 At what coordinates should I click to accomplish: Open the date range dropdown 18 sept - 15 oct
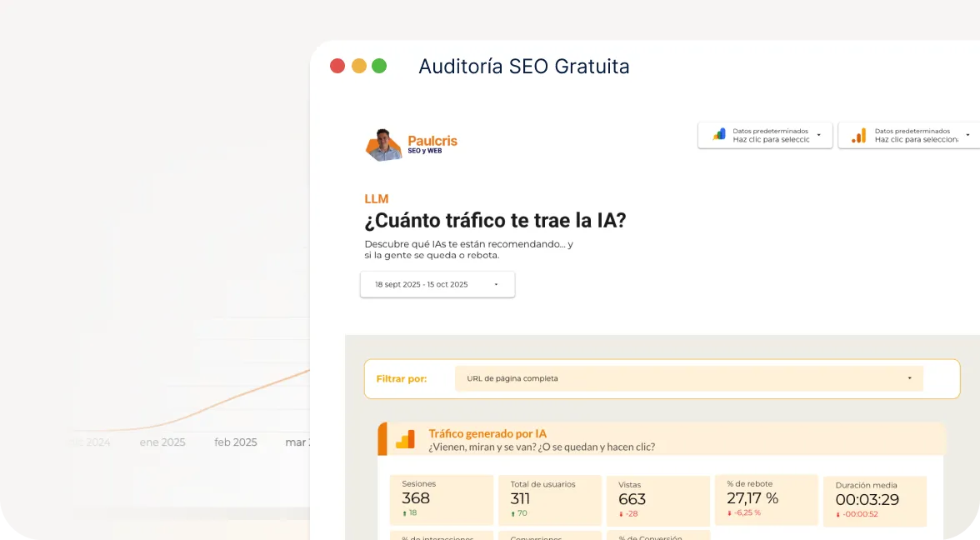coord(437,284)
